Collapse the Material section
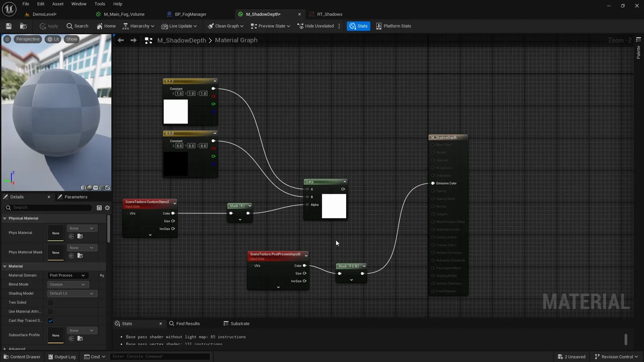This screenshot has height=362, width=644. point(5,266)
